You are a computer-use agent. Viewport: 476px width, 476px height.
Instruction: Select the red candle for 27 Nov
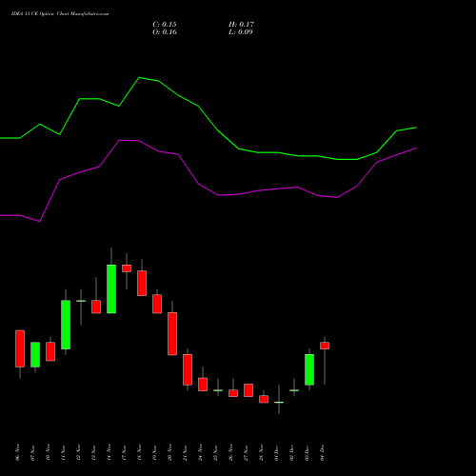tap(248, 390)
